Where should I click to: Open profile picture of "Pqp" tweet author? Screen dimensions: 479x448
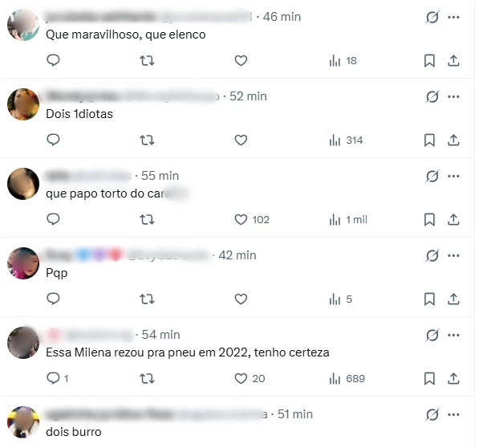click(x=23, y=263)
